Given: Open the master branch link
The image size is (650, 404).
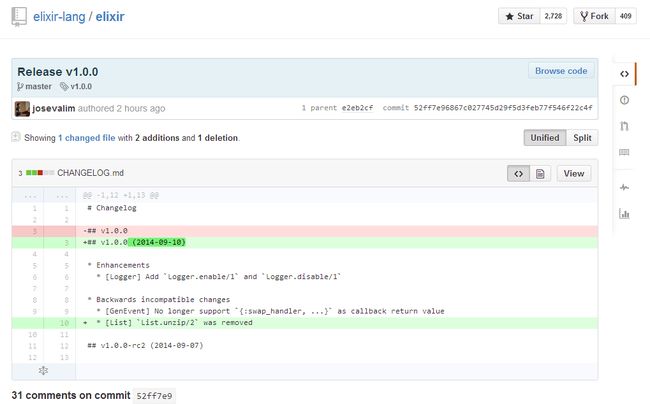Looking at the screenshot, I should [x=38, y=87].
